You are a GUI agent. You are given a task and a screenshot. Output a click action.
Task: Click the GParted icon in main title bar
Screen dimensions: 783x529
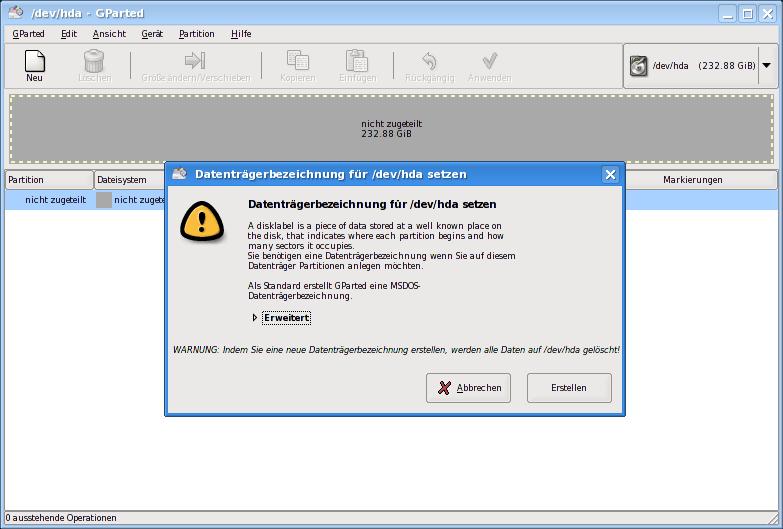[x=16, y=12]
